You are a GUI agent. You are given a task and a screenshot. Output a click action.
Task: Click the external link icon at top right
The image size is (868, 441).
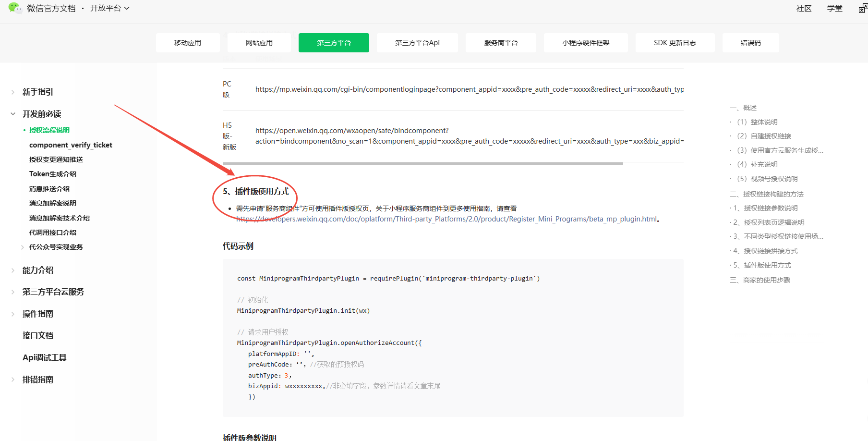[x=863, y=8]
